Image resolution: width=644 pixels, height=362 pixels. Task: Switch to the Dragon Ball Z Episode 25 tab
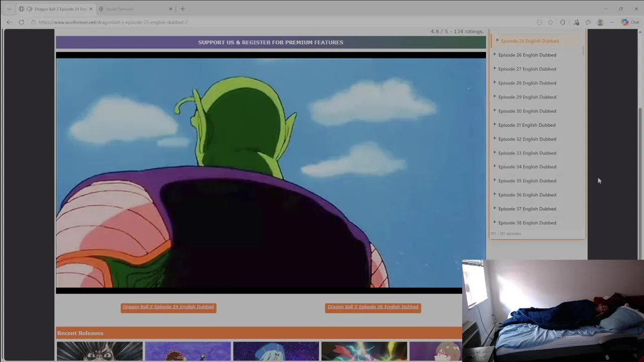56,9
